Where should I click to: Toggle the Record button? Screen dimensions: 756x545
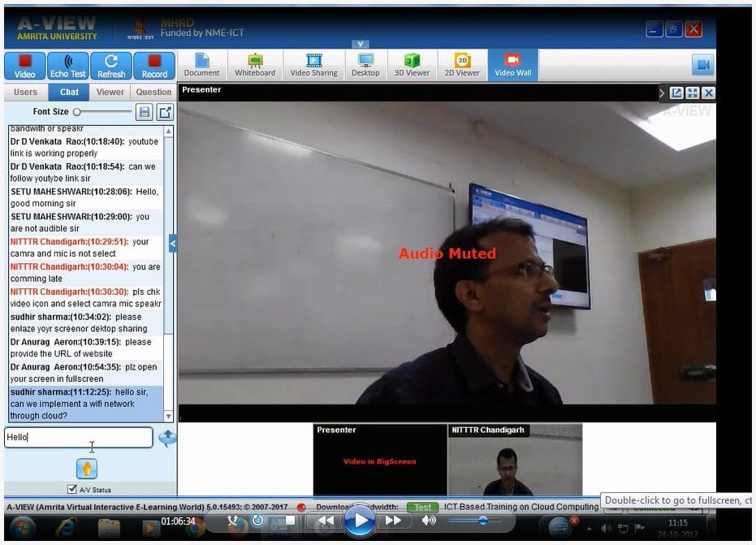(x=154, y=66)
